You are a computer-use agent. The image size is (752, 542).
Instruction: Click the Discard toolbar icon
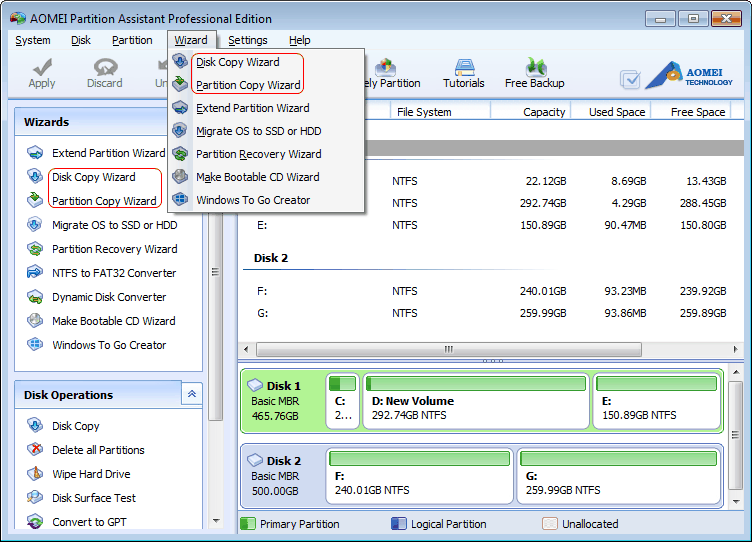105,67
